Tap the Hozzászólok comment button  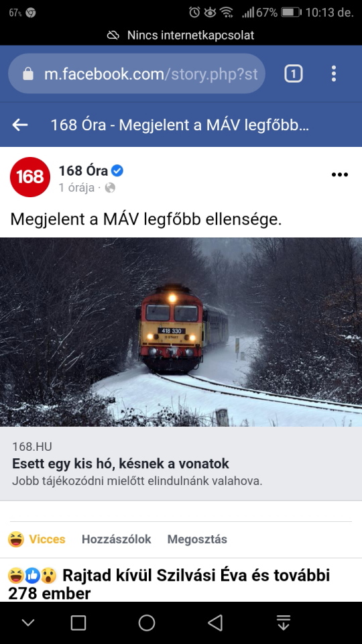(116, 539)
